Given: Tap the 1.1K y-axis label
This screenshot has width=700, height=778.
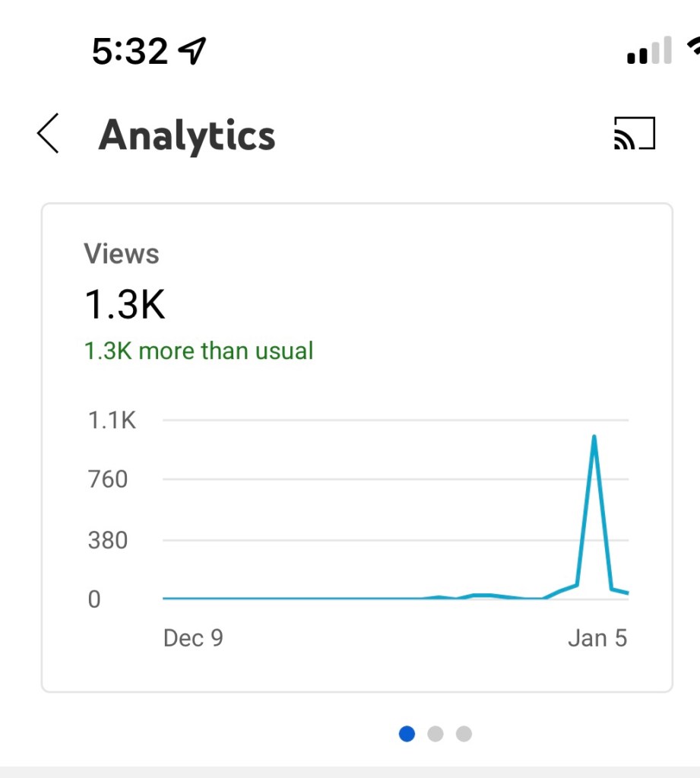Looking at the screenshot, I should tap(112, 420).
